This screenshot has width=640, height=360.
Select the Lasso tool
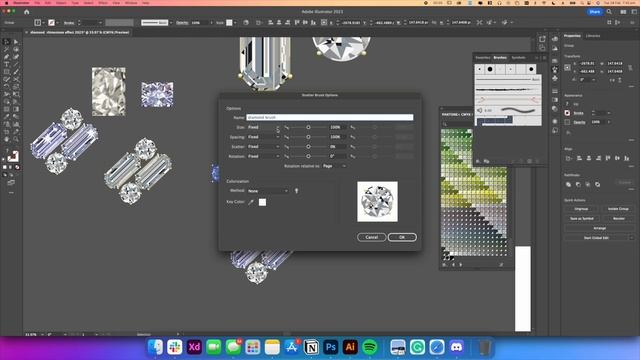(16, 49)
